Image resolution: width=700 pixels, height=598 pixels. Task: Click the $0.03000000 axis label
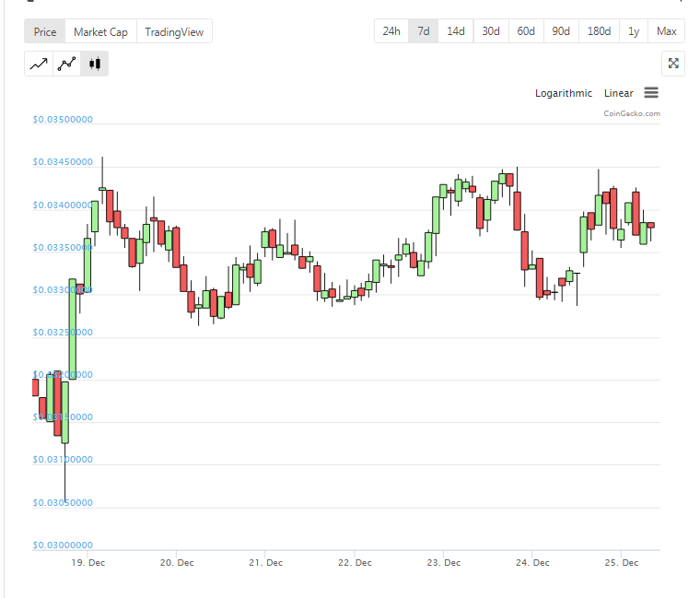pyautogui.click(x=63, y=545)
